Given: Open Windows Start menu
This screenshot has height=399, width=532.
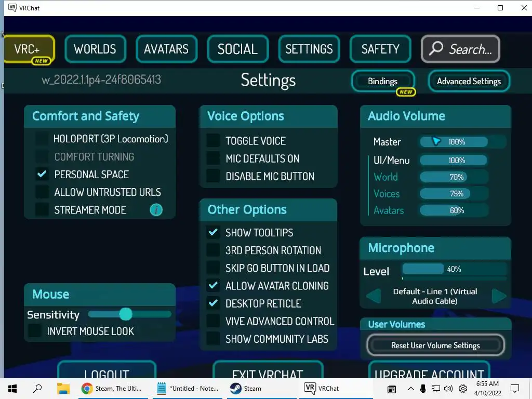Looking at the screenshot, I should coord(12,389).
